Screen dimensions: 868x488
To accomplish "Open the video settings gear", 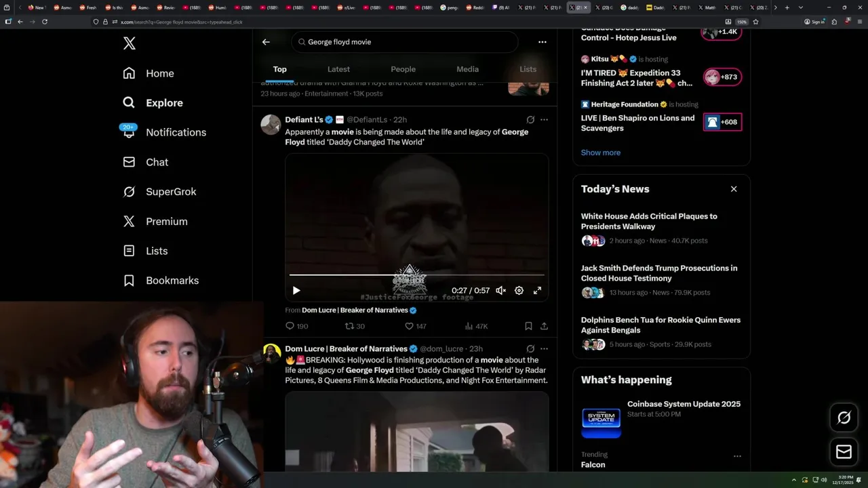I will coord(519,291).
